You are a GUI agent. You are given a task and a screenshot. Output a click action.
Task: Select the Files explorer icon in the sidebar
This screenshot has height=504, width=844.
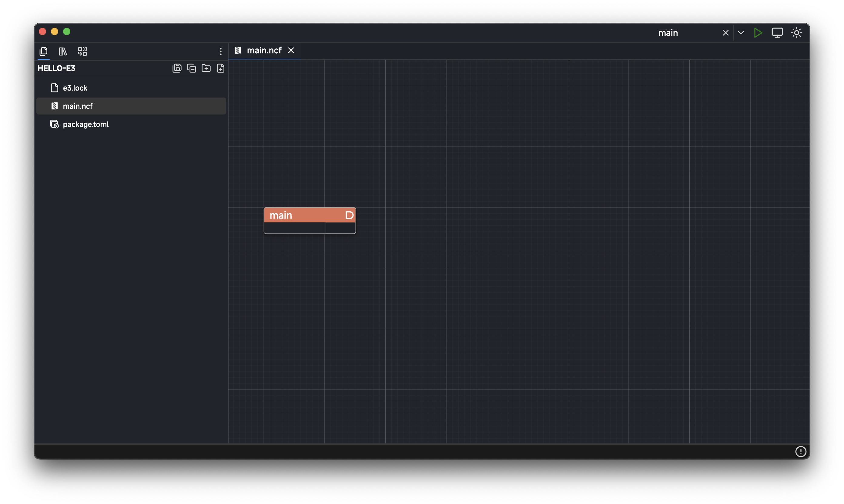[44, 51]
